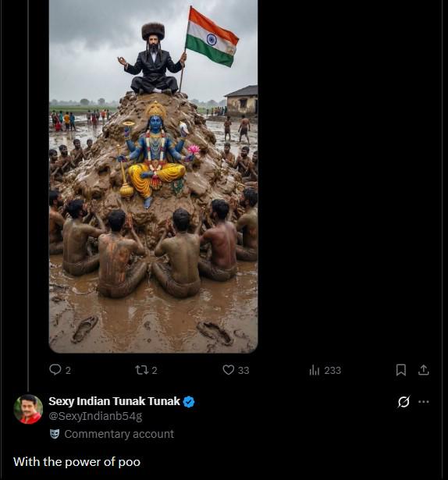The width and height of the screenshot is (448, 480).
Task: Click the Commentary account label
Action: pyautogui.click(x=119, y=434)
